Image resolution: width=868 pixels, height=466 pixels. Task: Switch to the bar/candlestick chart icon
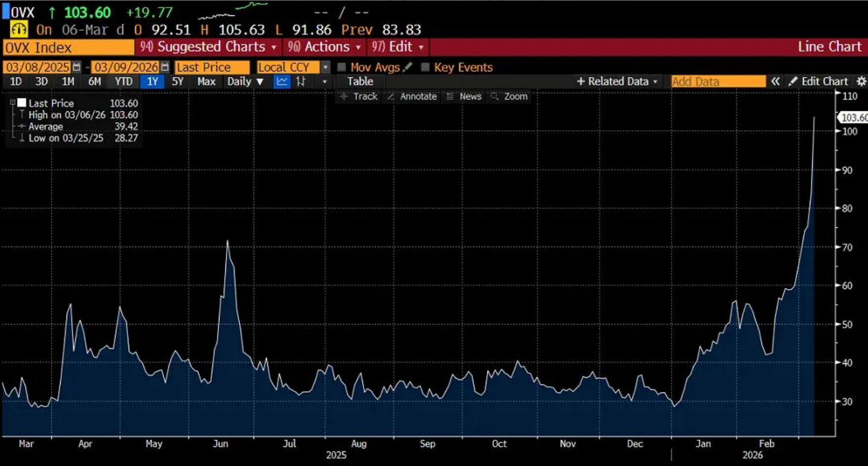301,82
